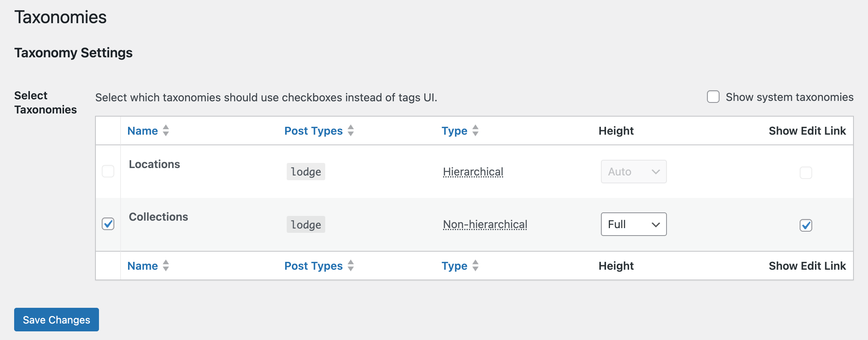Click the Hierarchical link for Locations
Viewport: 868px width, 340px height.
click(x=473, y=172)
